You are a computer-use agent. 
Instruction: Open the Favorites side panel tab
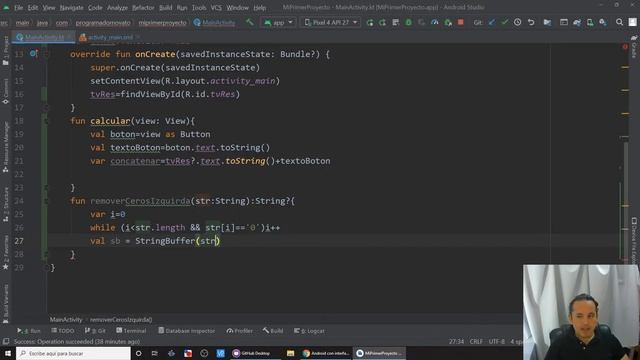5,252
